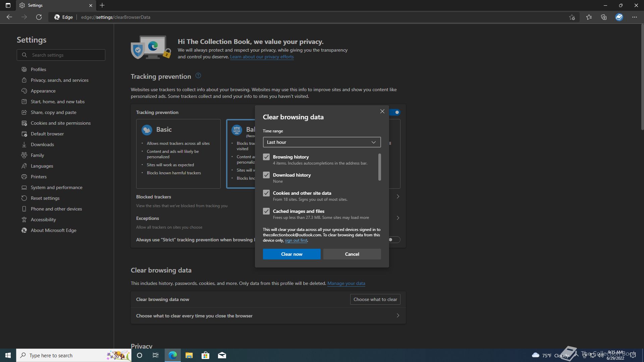Viewport: 644px width, 362px height.
Task: Expand Choose what to clear every time row
Action: click(268, 316)
